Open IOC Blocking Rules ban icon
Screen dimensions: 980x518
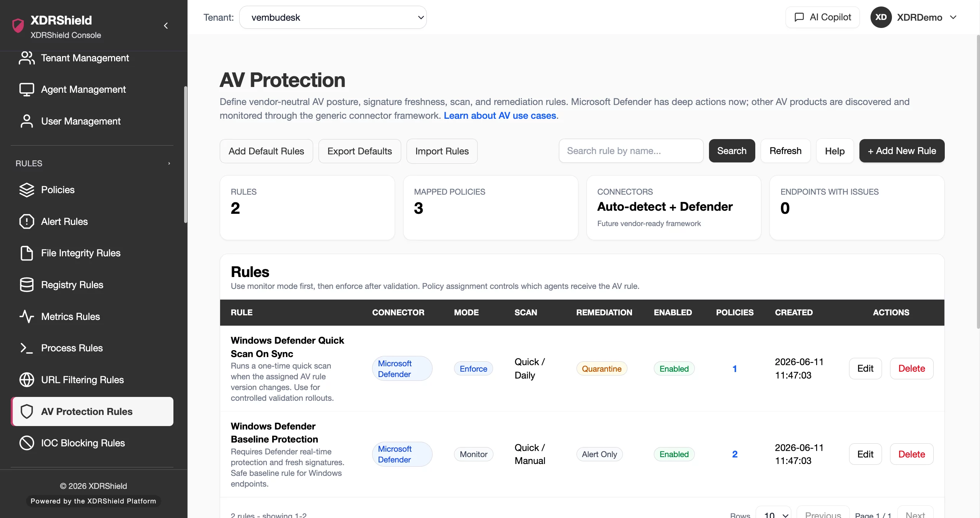[26, 443]
